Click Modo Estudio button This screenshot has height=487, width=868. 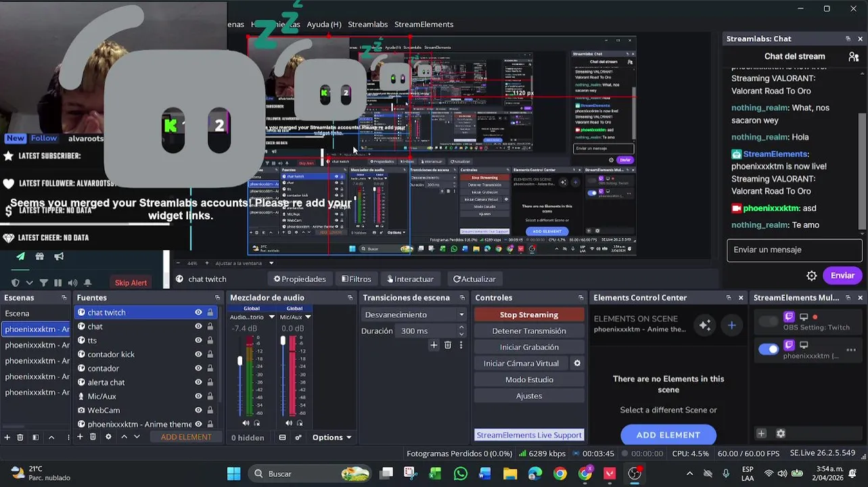529,379
